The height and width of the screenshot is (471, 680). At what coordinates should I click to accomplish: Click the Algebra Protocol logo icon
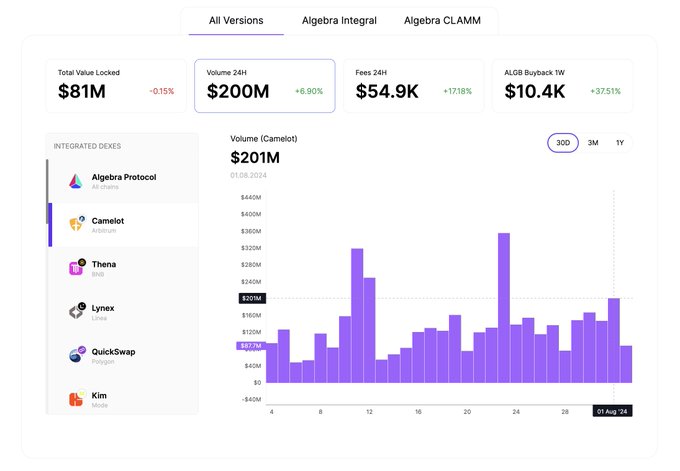tap(75, 181)
